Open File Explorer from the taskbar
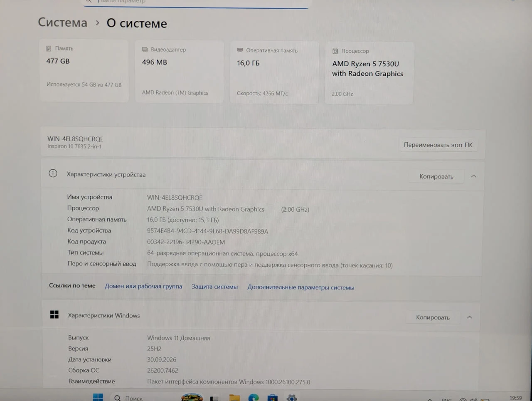The height and width of the screenshot is (401, 532). (x=234, y=398)
